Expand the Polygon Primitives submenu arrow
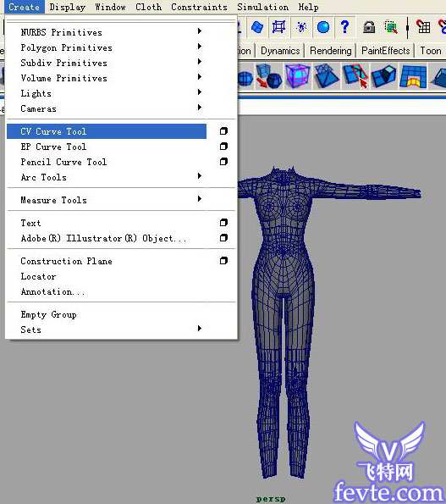The height and width of the screenshot is (504, 446). (200, 47)
